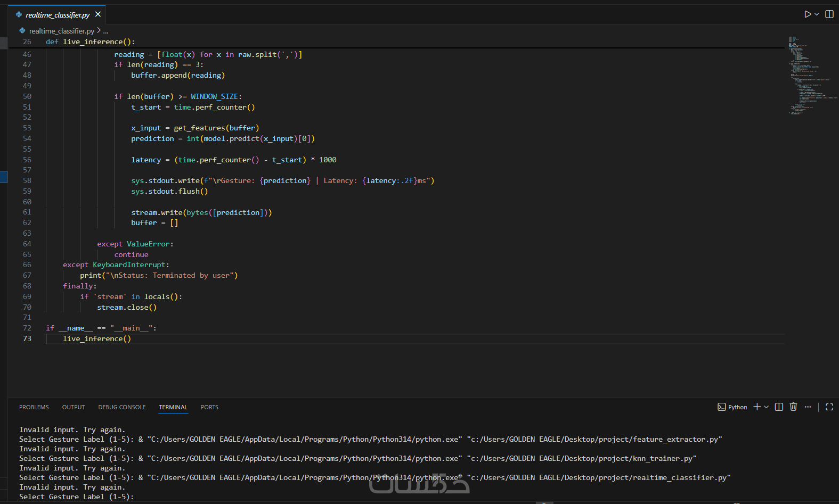Split the editor to the right
This screenshot has width=839, height=504.
pos(829,14)
